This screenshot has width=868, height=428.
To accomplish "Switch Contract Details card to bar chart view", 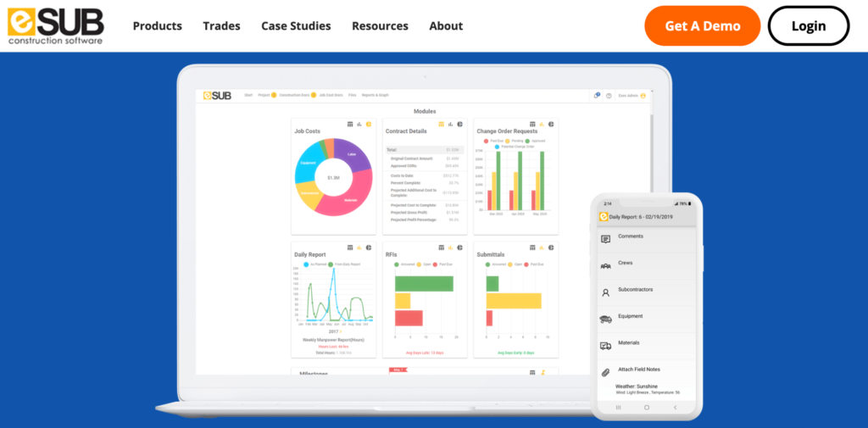I will (x=451, y=124).
